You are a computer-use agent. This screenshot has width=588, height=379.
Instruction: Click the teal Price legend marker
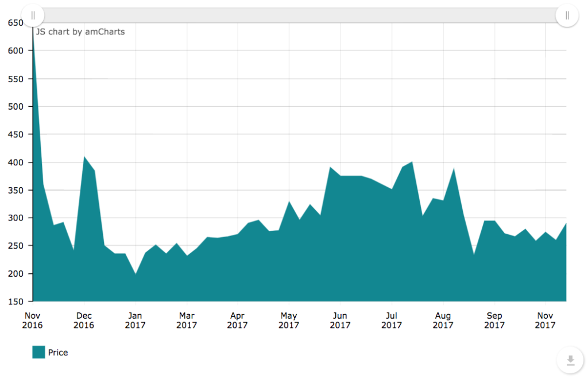click(x=38, y=353)
